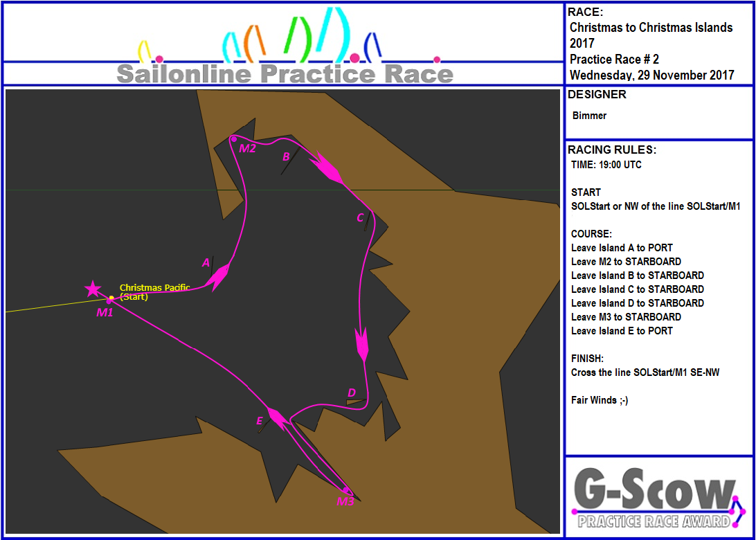
Task: Click the Island C label
Action: pyautogui.click(x=360, y=218)
